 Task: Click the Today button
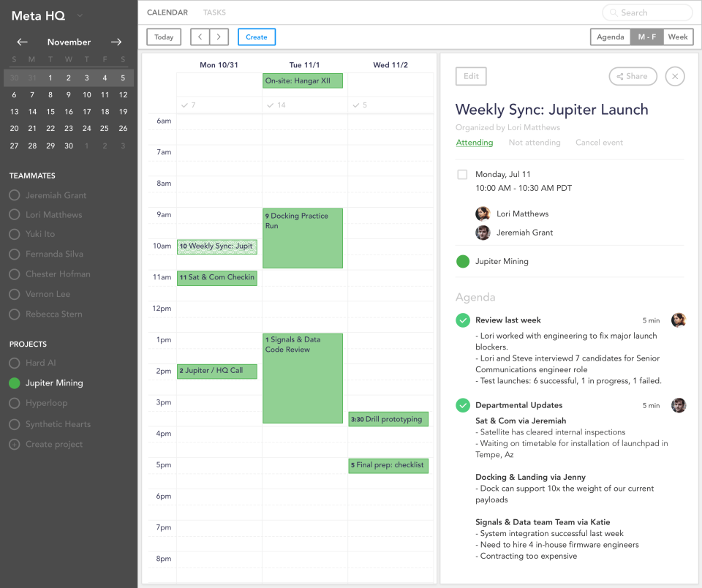click(164, 37)
